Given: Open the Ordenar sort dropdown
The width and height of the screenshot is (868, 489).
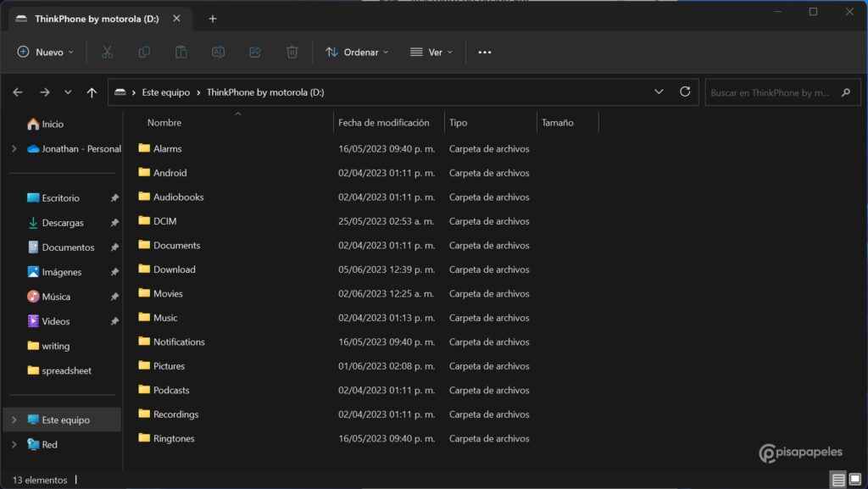Looking at the screenshot, I should point(357,53).
